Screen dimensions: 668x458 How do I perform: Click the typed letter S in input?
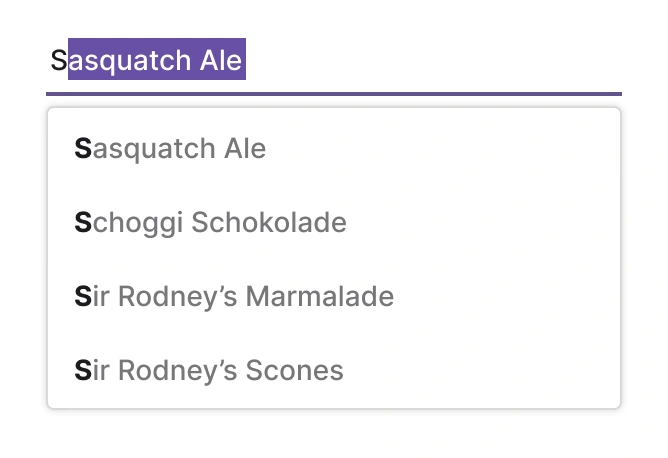(58, 61)
